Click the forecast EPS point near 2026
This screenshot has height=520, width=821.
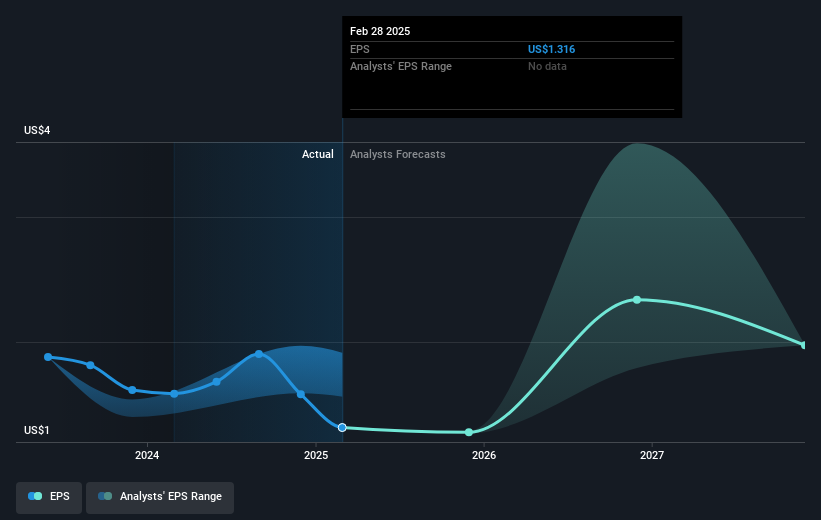pyautogui.click(x=469, y=432)
